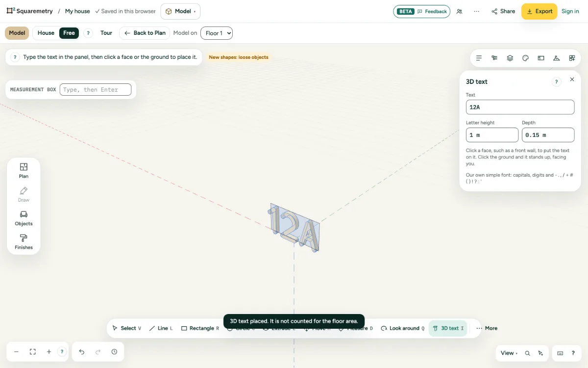This screenshot has width=588, height=368.
Task: Click the add-components grid icon
Action: click(572, 58)
